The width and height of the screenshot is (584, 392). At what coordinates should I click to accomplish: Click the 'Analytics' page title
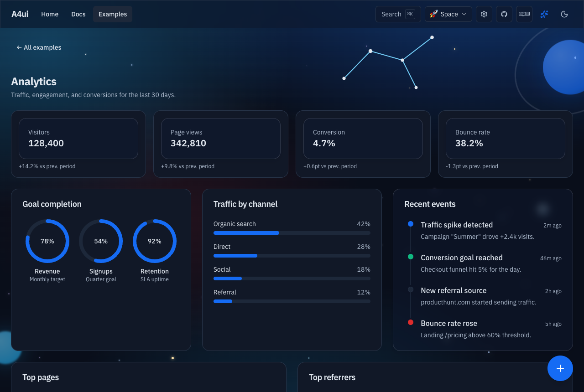34,82
